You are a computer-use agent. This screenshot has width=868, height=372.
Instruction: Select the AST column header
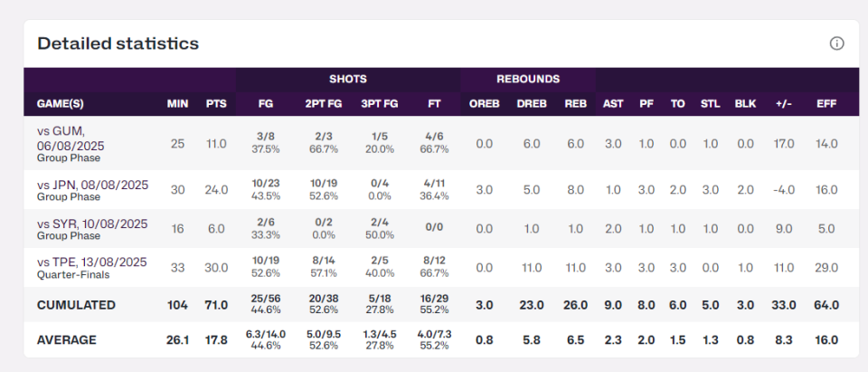tap(613, 103)
